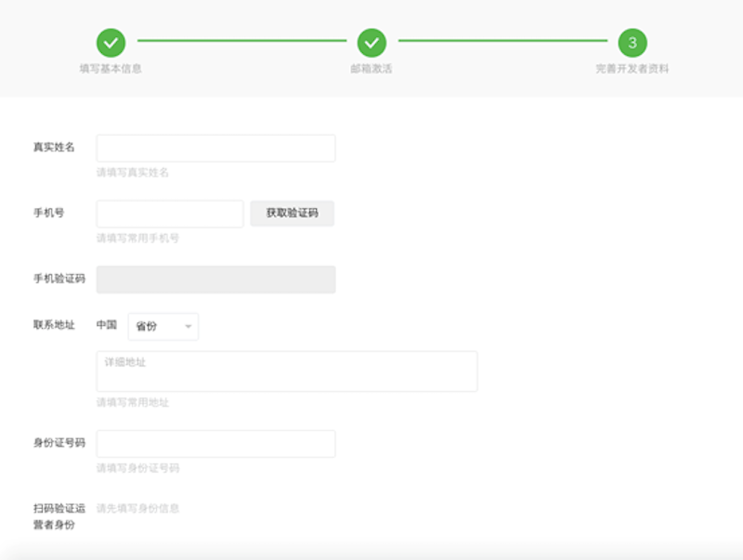Click the green checkmark for 邮箱激活 step
The image size is (743, 560).
[373, 42]
